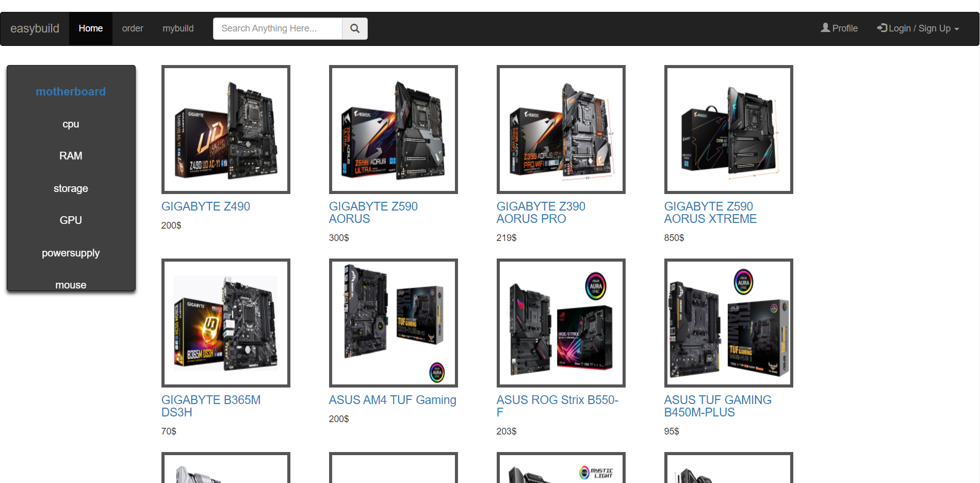This screenshot has width=980, height=483.
Task: Click the magnifying glass search button
Action: coord(355,28)
